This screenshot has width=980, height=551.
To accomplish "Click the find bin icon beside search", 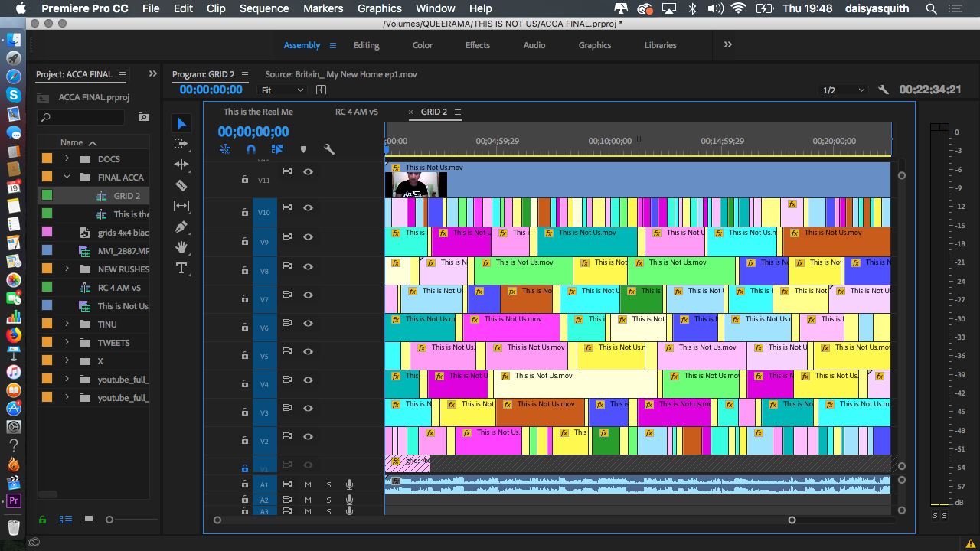I will (143, 117).
